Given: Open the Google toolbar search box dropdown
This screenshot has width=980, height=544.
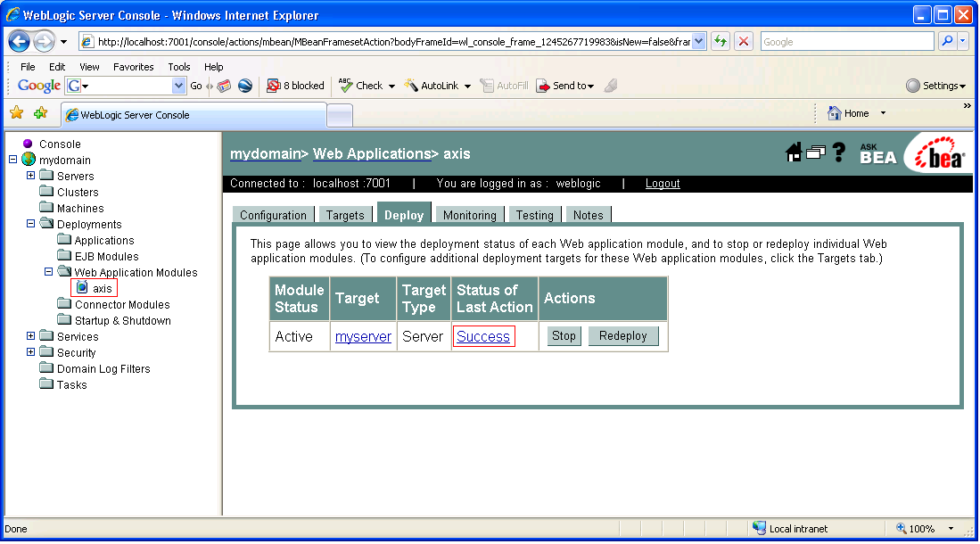Looking at the screenshot, I should point(178,86).
